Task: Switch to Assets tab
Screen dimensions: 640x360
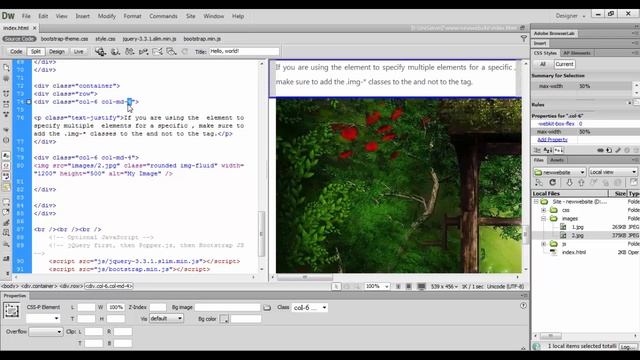Action: click(557, 160)
